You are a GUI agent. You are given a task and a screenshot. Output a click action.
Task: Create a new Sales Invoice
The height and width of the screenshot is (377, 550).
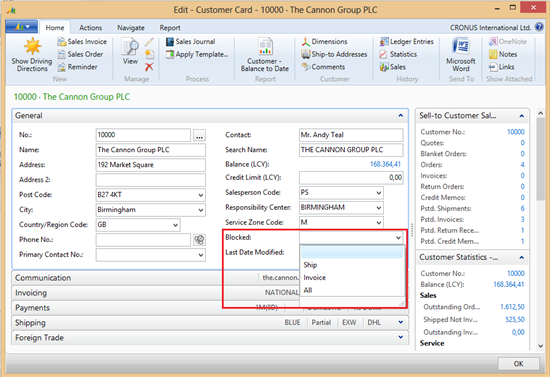tap(82, 42)
